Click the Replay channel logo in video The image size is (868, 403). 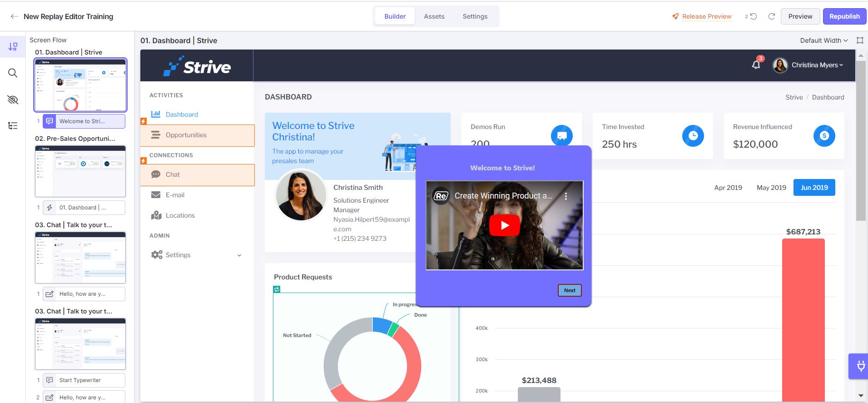(441, 196)
